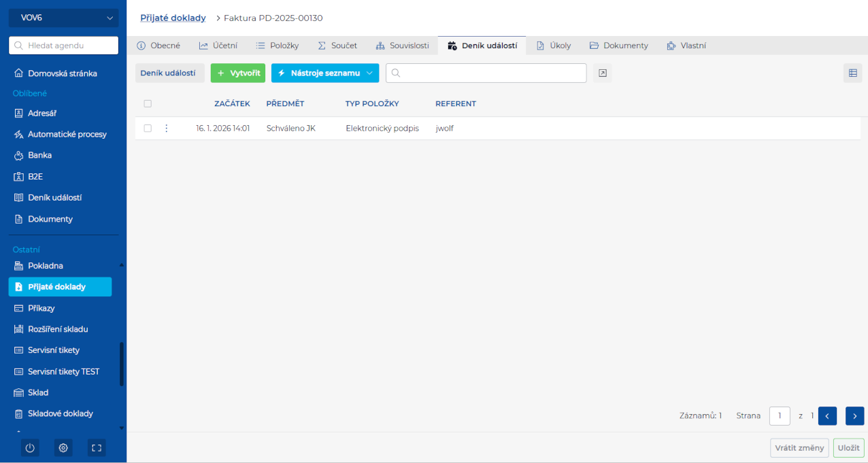This screenshot has width=868, height=463.
Task: Focus the Hledat agendu search field
Action: tap(63, 46)
